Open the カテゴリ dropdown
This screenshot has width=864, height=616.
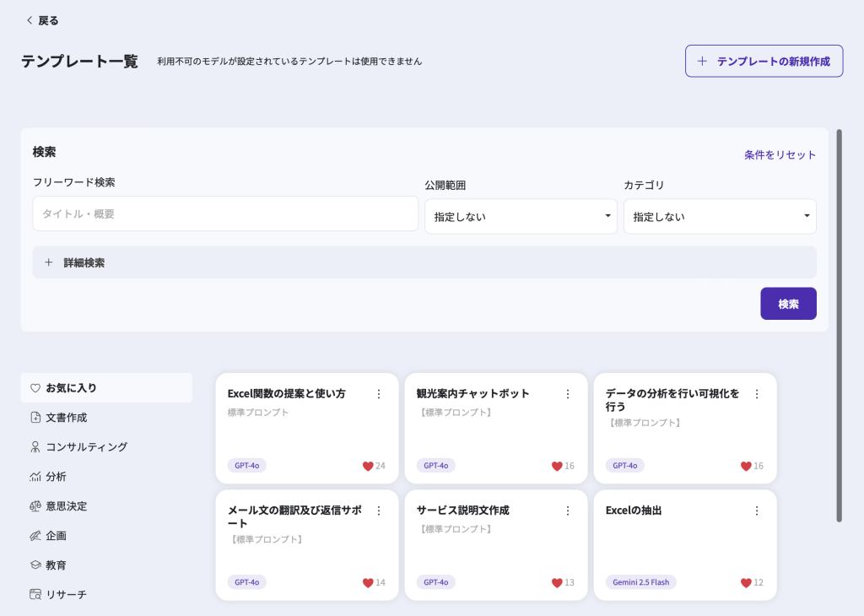click(720, 217)
